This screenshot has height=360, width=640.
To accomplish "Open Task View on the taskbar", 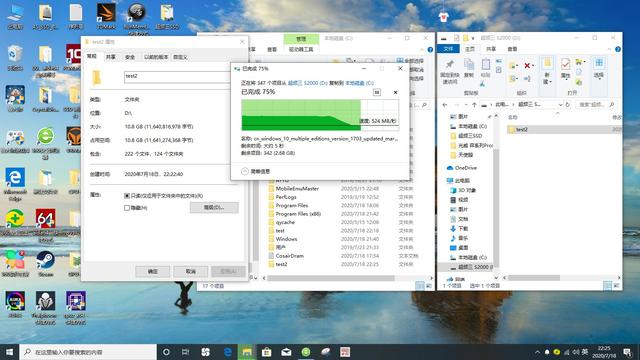I will [x=185, y=352].
